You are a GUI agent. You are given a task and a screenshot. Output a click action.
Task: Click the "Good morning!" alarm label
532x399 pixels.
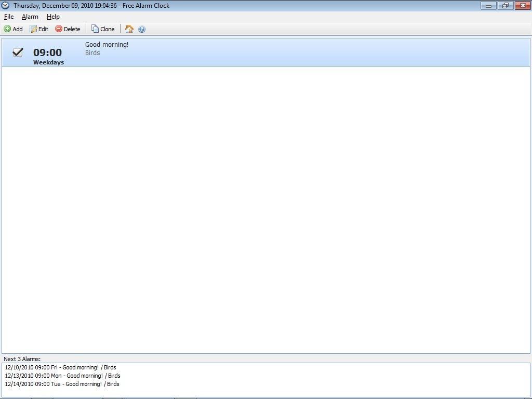pyautogui.click(x=107, y=45)
